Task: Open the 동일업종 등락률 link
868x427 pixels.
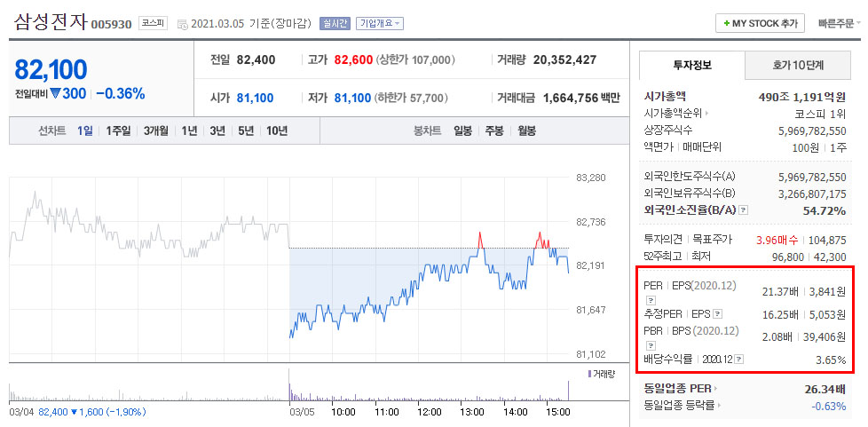Action: (680, 406)
